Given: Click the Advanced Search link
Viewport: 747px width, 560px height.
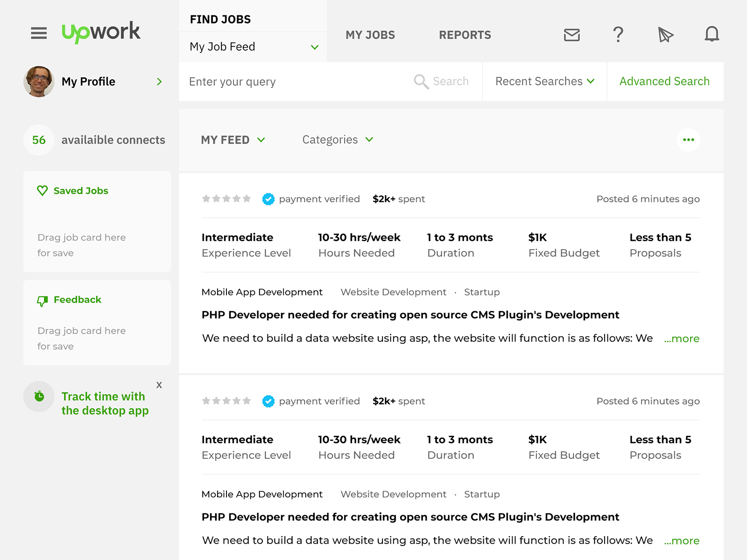Looking at the screenshot, I should tap(664, 81).
